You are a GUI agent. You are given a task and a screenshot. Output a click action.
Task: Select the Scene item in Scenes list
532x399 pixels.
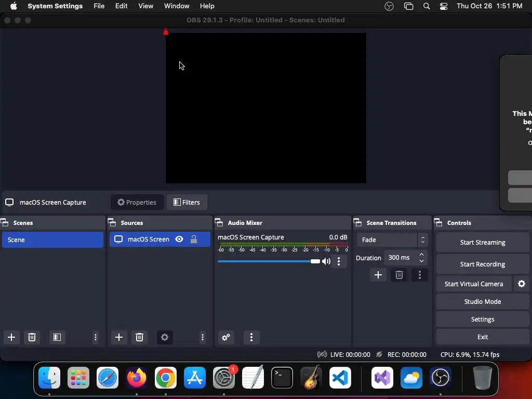(x=52, y=240)
